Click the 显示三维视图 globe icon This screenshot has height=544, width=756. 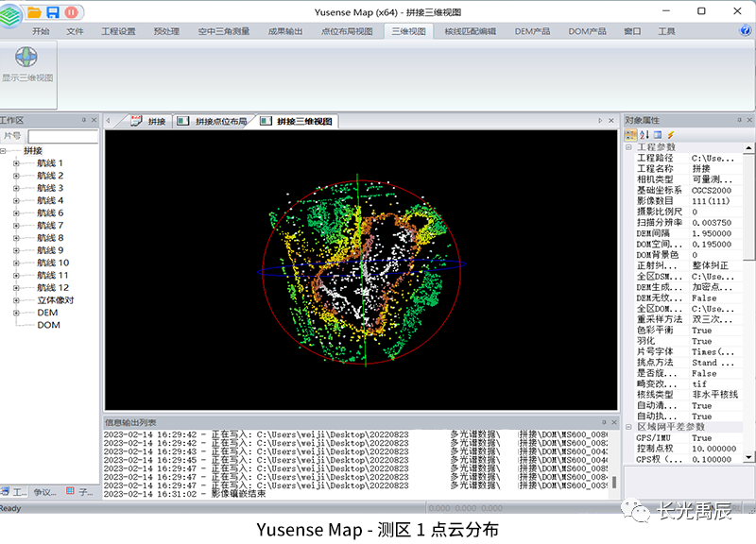click(x=26, y=57)
